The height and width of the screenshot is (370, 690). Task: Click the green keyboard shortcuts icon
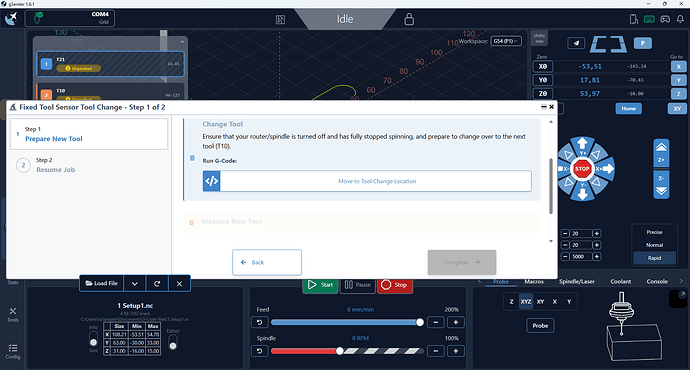point(649,19)
